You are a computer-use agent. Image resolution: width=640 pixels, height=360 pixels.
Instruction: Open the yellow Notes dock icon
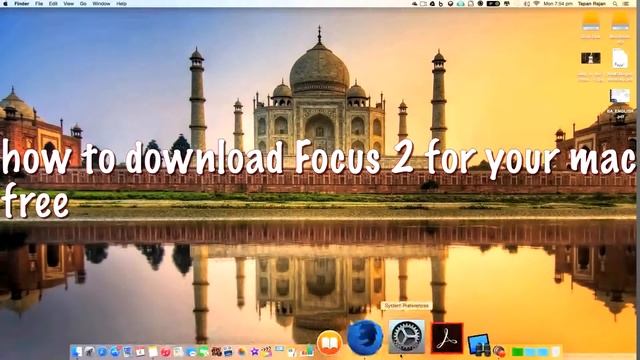pyautogui.click(x=153, y=351)
